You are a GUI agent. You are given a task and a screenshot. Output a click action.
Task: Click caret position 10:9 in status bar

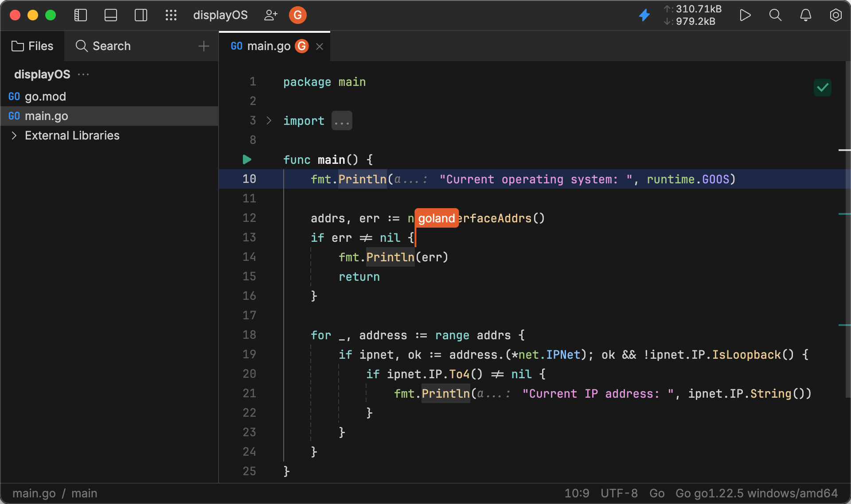(x=577, y=493)
